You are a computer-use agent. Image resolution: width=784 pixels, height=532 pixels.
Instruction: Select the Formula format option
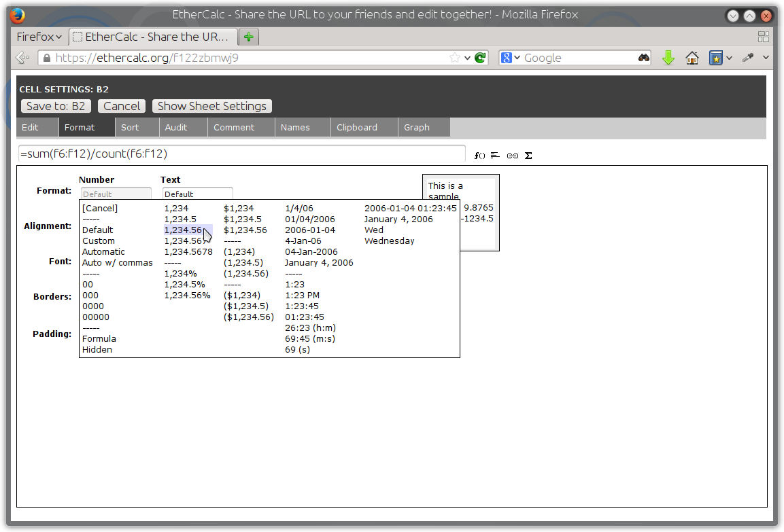(99, 338)
